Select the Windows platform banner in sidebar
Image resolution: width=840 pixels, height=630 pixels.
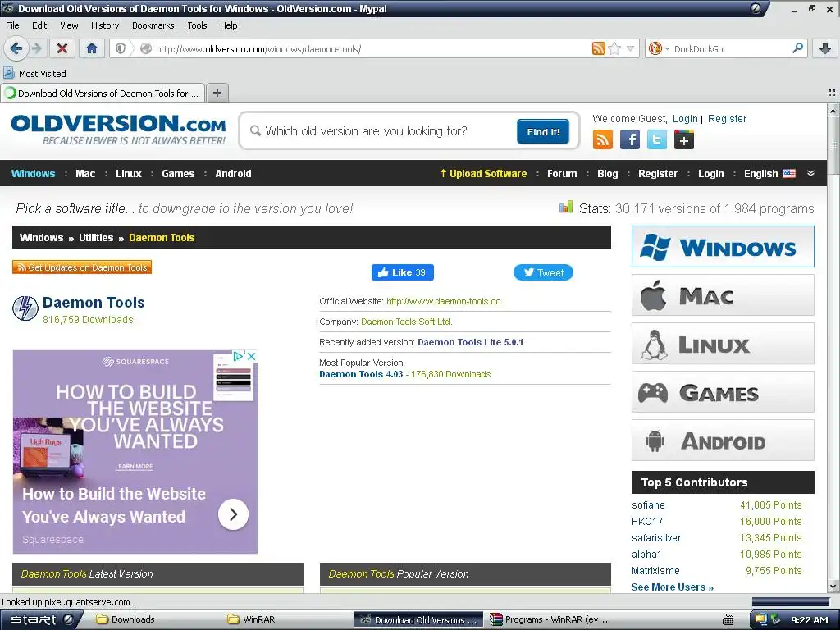(723, 246)
